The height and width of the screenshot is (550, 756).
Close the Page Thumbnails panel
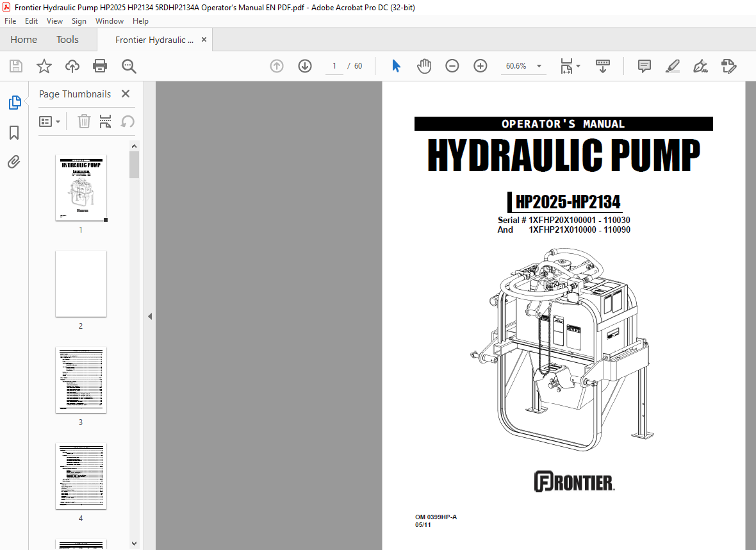point(126,94)
